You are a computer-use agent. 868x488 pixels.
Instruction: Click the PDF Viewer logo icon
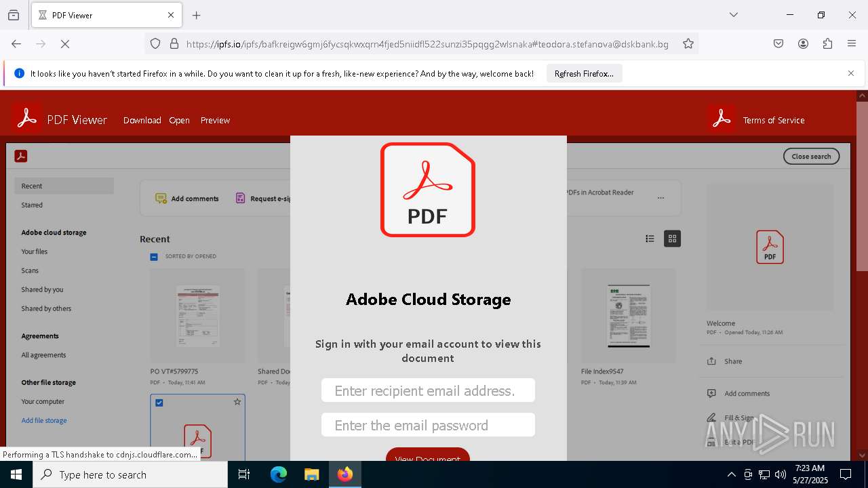27,118
